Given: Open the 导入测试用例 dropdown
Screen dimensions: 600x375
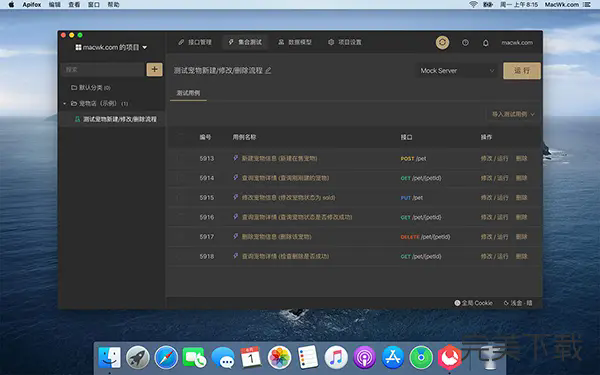Looking at the screenshot, I should coord(513,114).
